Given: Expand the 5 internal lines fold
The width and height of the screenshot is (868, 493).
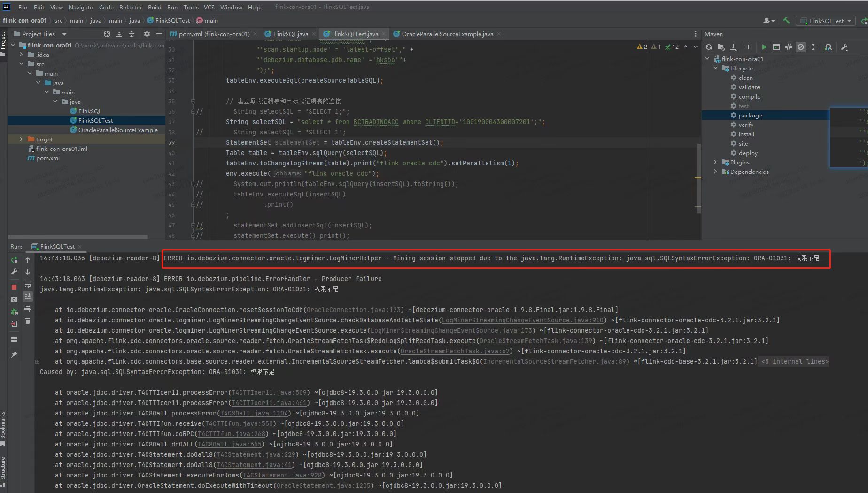Looking at the screenshot, I should coord(795,361).
